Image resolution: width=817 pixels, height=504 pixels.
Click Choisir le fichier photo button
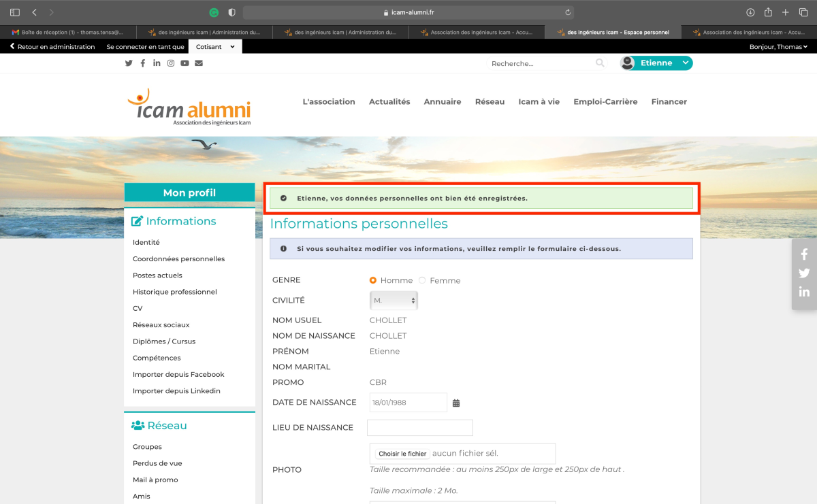[x=402, y=454]
